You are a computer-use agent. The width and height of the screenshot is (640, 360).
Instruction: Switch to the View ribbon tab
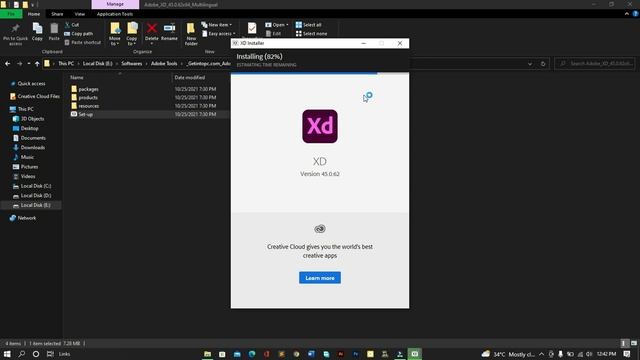coord(80,14)
